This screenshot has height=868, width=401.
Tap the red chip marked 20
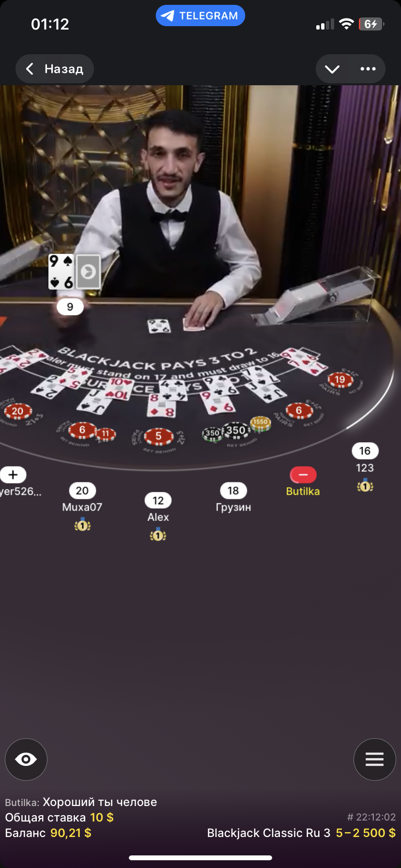(17, 412)
